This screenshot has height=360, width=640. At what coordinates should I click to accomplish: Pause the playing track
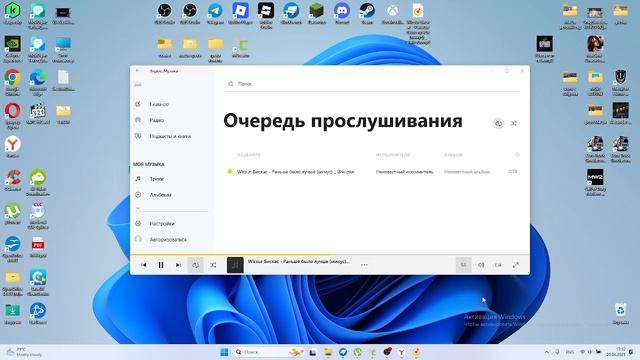(161, 265)
